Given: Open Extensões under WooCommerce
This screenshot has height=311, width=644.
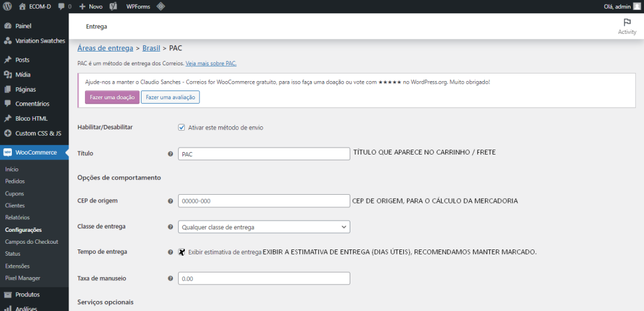Looking at the screenshot, I should (x=17, y=266).
